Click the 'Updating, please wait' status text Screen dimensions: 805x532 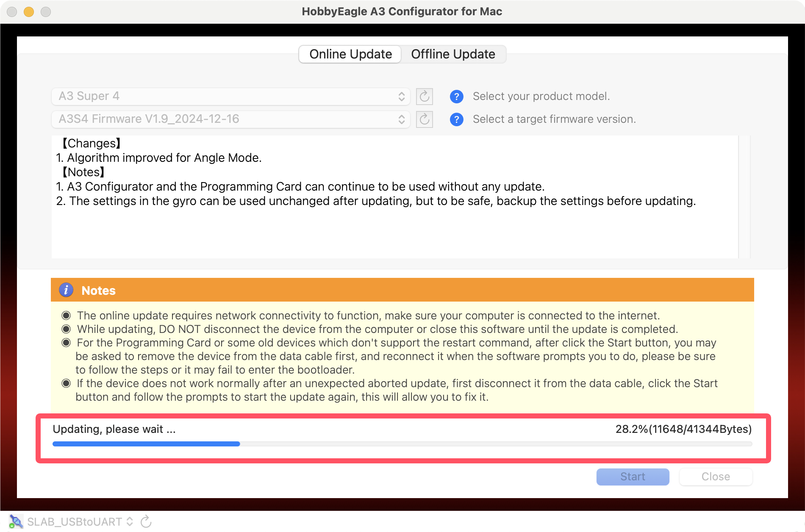click(114, 429)
